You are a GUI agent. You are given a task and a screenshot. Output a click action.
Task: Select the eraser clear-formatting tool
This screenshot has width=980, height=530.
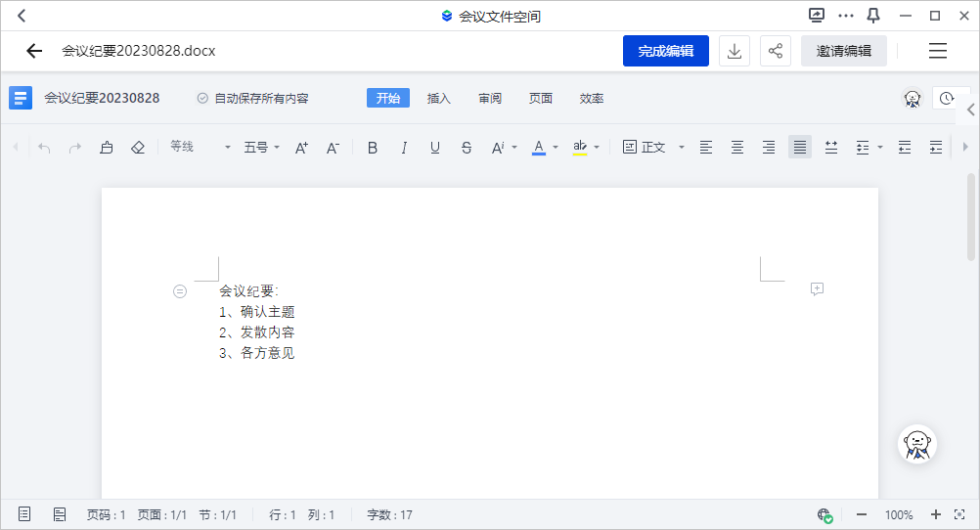click(x=138, y=148)
